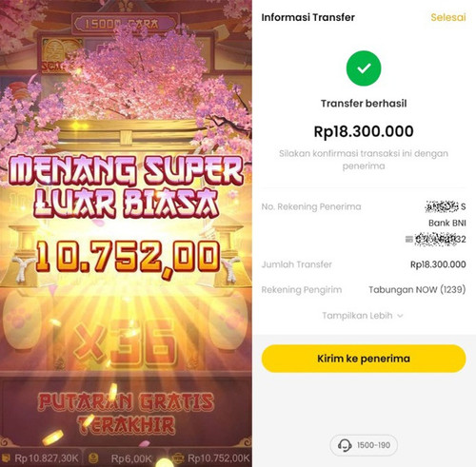Click the wallet balance icon in game bar

point(6,458)
